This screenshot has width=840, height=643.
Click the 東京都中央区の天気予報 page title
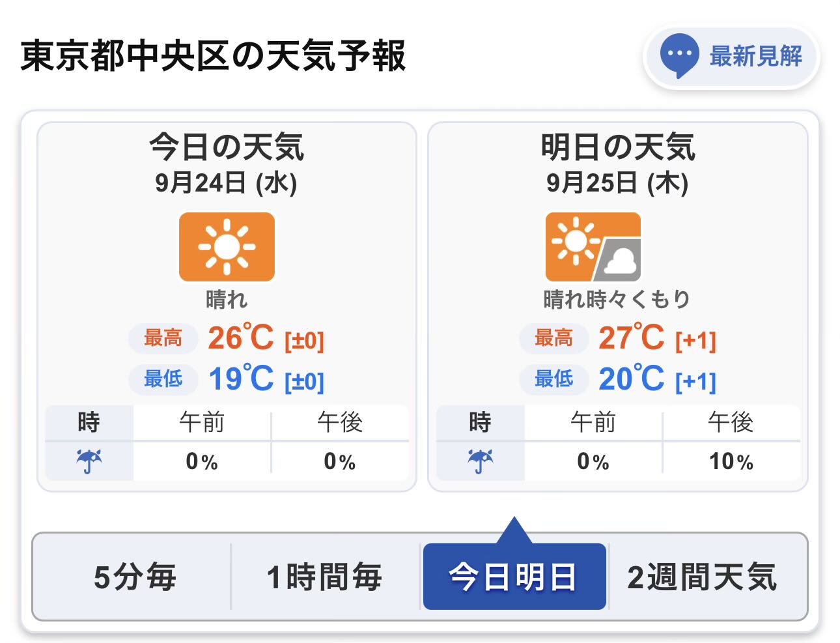coord(214,56)
